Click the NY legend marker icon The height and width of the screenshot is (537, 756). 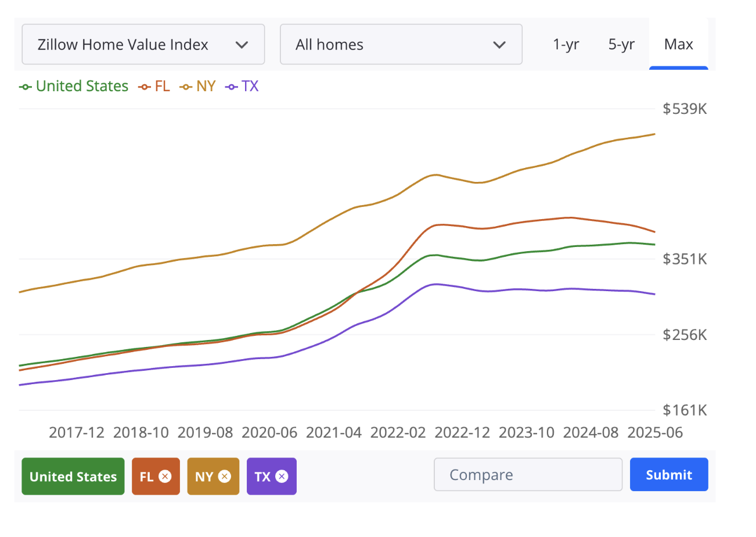pyautogui.click(x=186, y=87)
